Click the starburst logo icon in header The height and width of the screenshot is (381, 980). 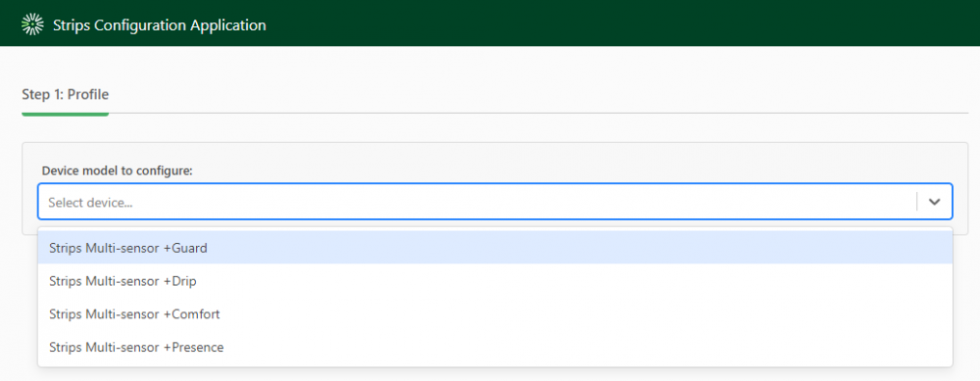32,25
